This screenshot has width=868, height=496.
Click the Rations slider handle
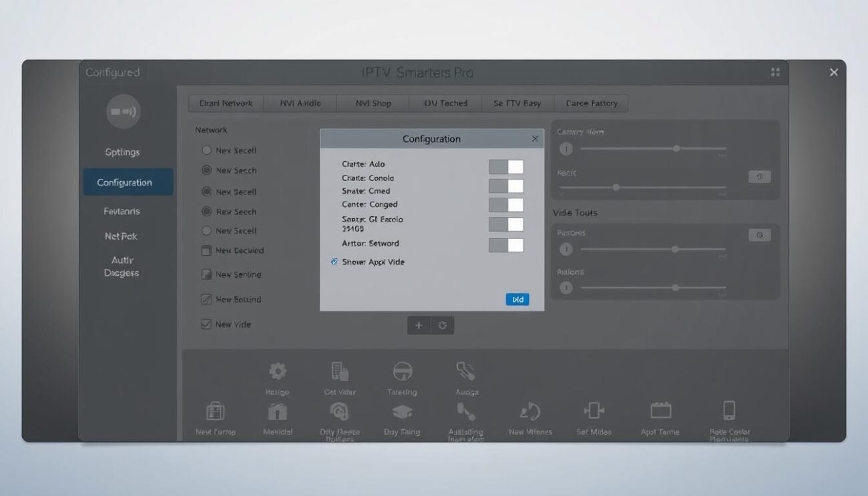(675, 288)
